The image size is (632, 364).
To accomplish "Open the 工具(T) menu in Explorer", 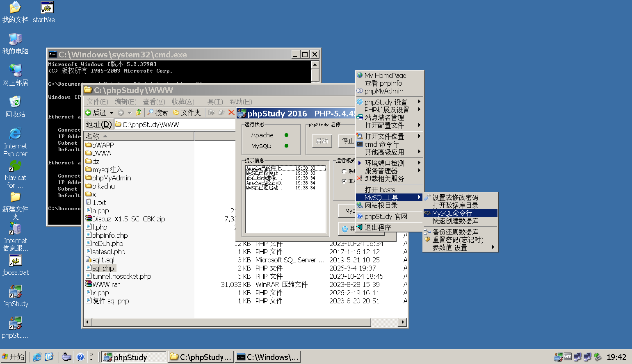I will 212,102.
